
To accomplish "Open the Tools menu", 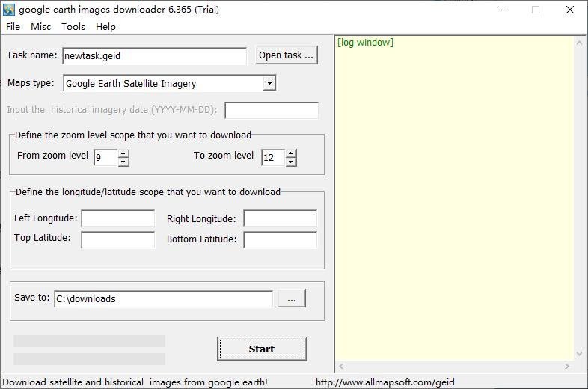I will click(x=73, y=27).
